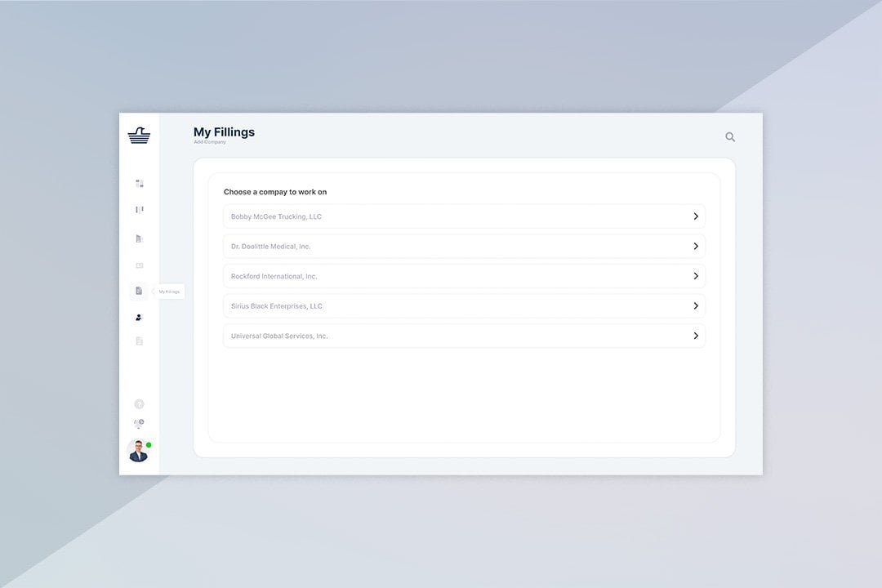Open the contacts person icon in sidebar
Viewport: 882px width, 588px height.
(139, 317)
